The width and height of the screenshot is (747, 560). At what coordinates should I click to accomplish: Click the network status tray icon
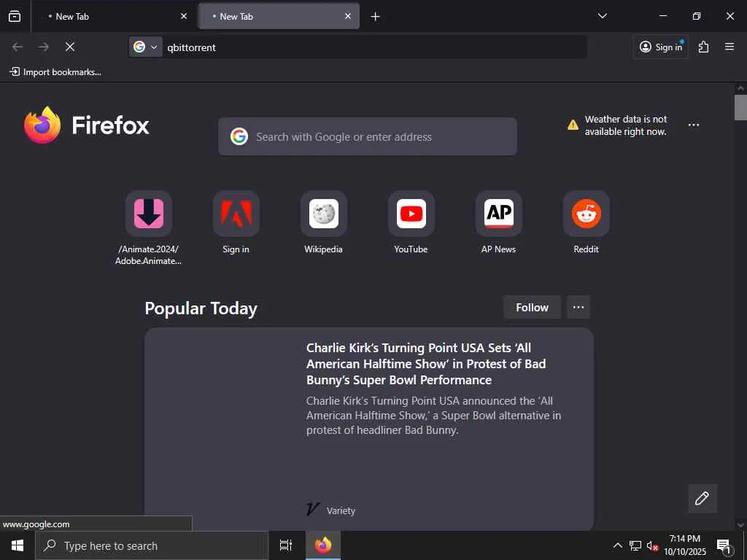635,545
